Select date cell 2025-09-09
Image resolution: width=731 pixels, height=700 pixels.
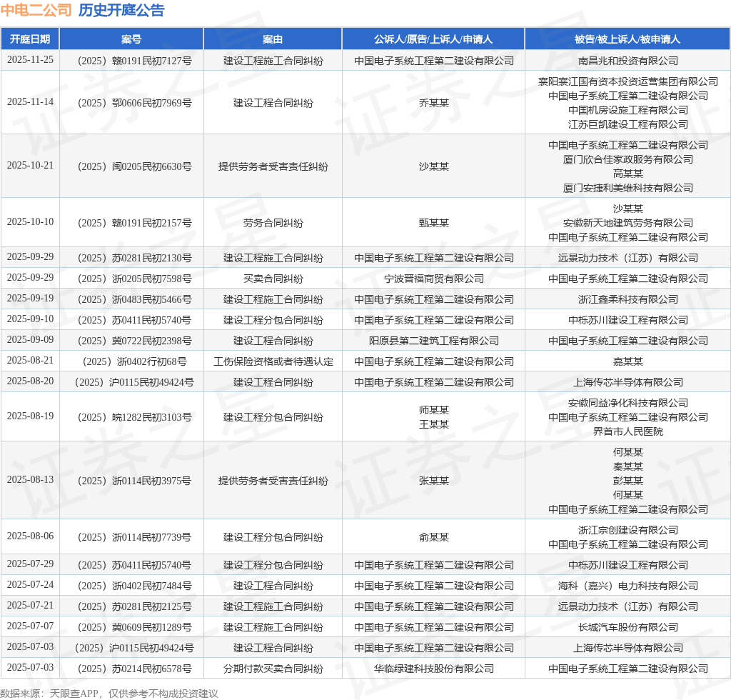(x=30, y=339)
